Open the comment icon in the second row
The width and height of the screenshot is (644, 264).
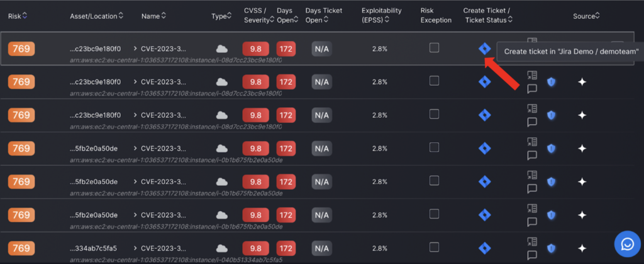point(532,88)
